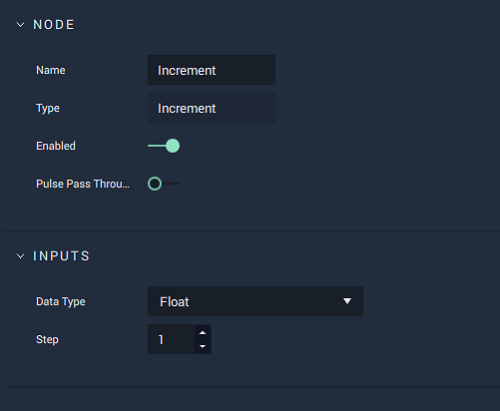This screenshot has width=500, height=411.
Task: Open the Data Type dropdown
Action: 255,301
